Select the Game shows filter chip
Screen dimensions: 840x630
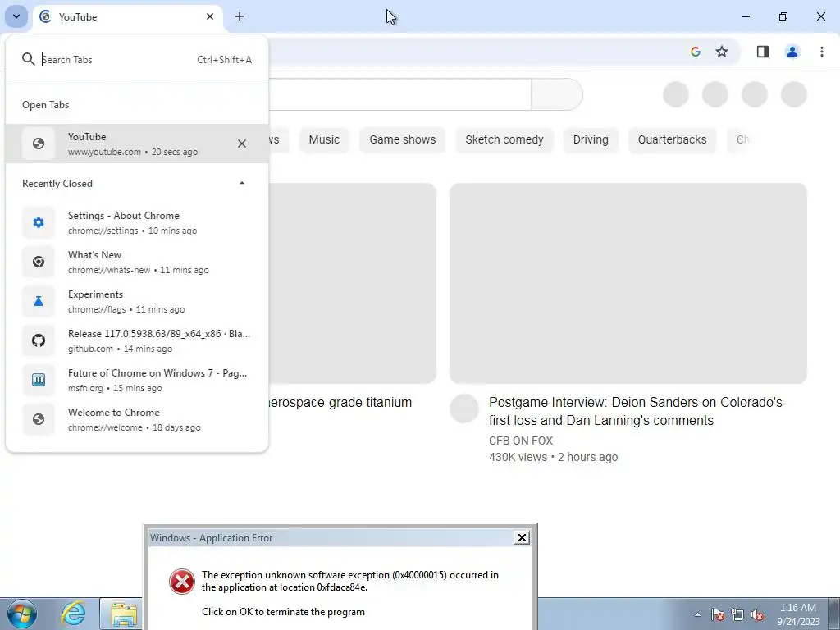(402, 139)
